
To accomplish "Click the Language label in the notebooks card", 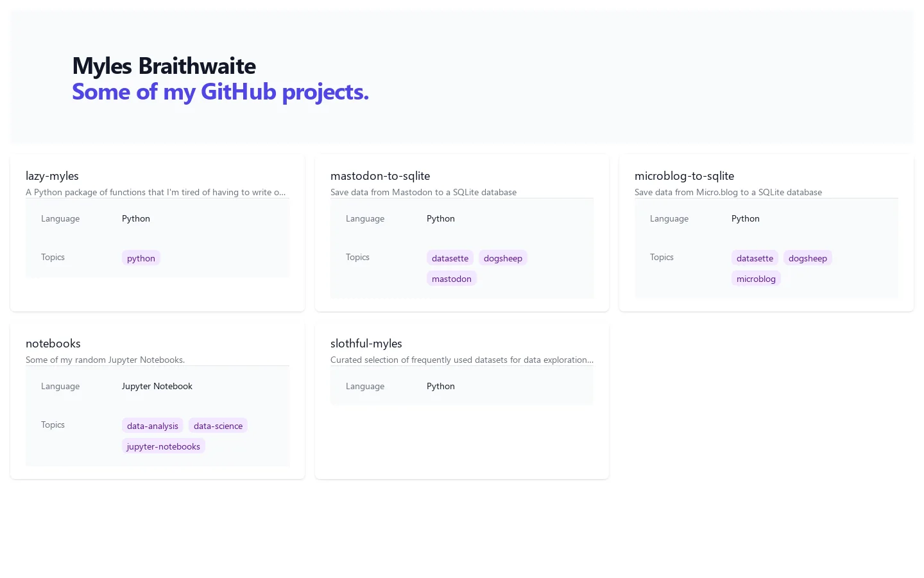I will (x=60, y=386).
